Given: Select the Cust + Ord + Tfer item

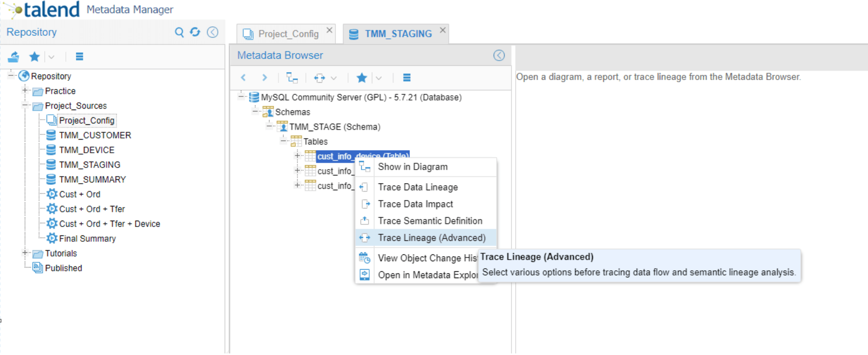Looking at the screenshot, I should point(92,209).
